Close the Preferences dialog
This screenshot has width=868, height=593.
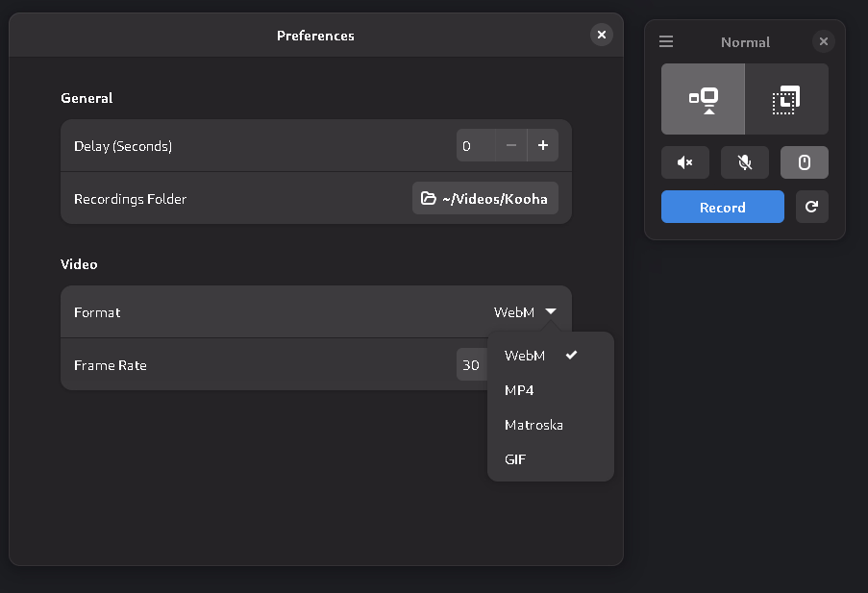601,35
